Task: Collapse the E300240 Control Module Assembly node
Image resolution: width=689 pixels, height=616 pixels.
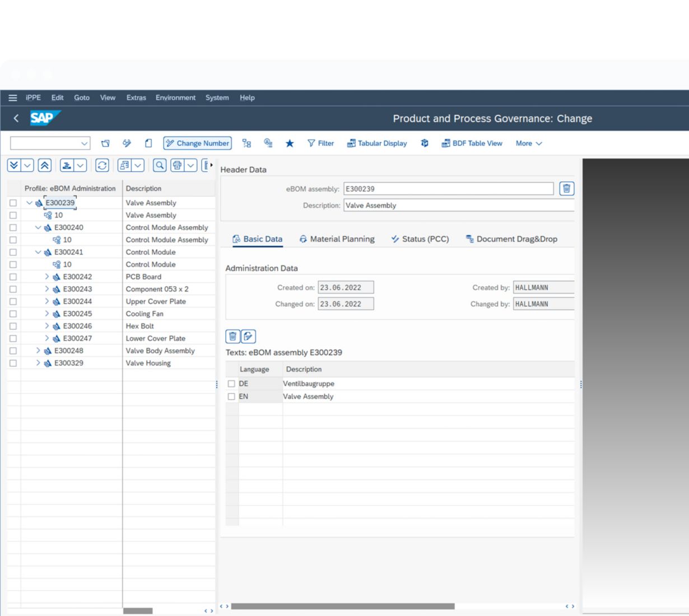Action: pyautogui.click(x=38, y=227)
